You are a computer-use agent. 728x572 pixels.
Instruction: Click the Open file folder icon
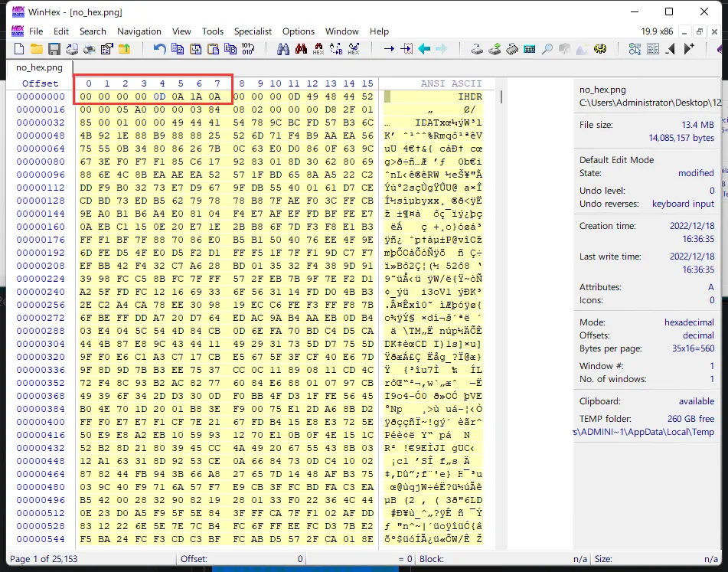pyautogui.click(x=36, y=49)
